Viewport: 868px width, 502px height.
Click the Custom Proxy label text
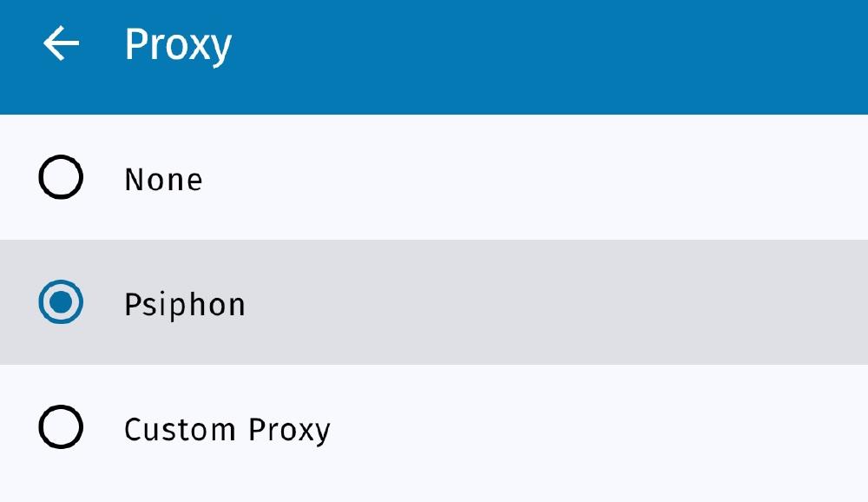point(228,427)
